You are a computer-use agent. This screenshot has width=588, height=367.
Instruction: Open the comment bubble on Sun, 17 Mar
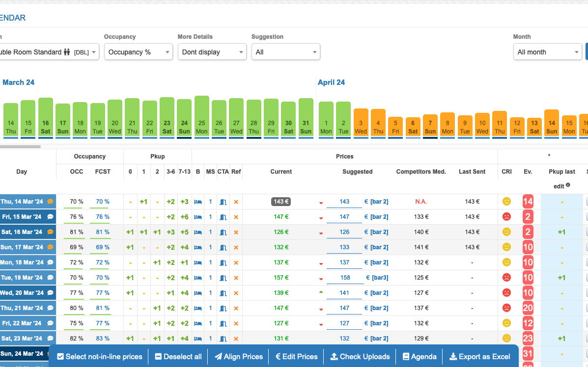50,247
